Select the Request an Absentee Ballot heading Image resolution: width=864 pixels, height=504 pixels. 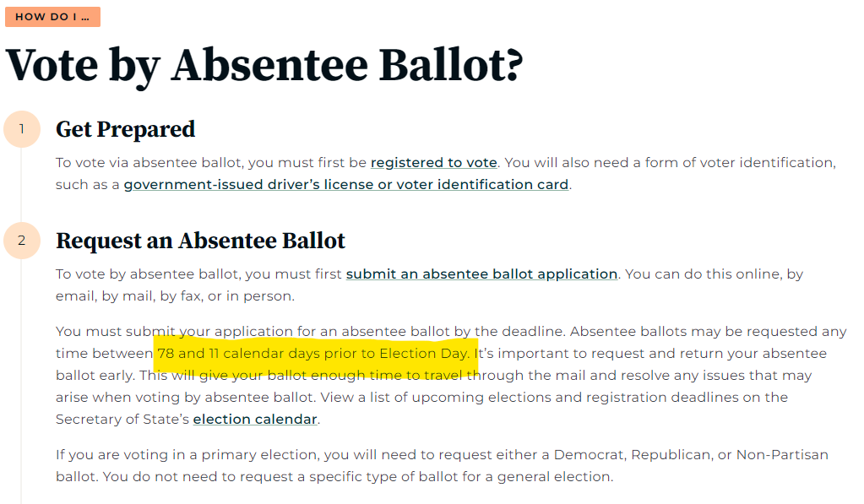(200, 241)
